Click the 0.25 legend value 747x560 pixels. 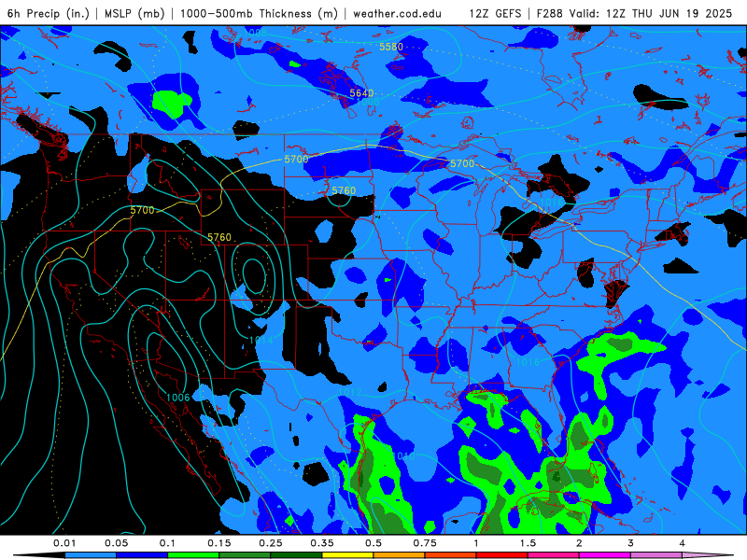pyautogui.click(x=271, y=543)
